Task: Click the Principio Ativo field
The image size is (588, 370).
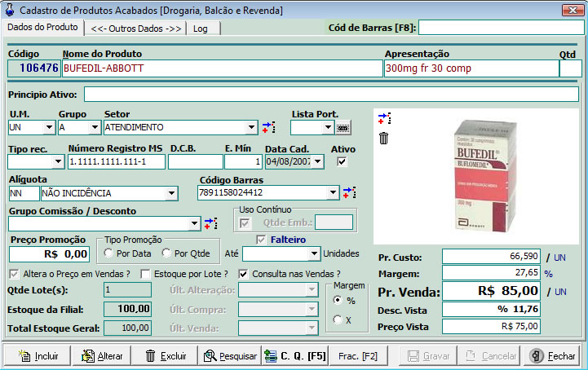Action: [x=331, y=95]
